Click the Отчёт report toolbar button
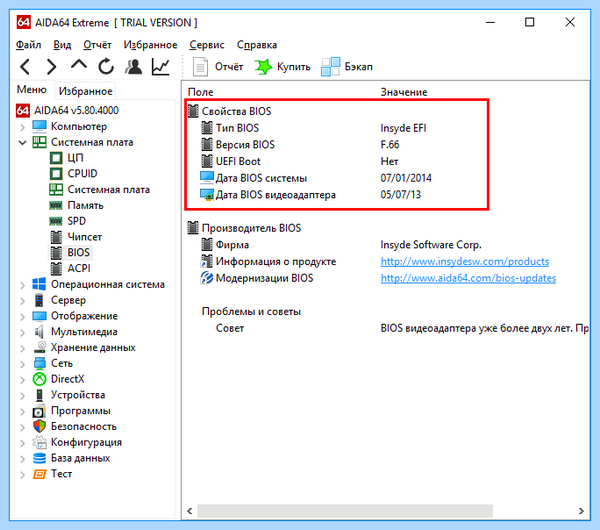Viewport: 600px width, 530px height. point(218,67)
